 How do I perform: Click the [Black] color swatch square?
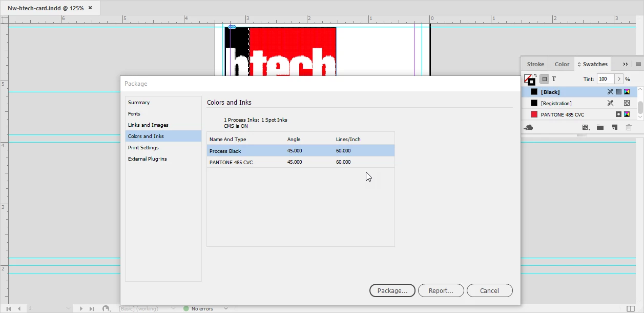[x=534, y=92]
